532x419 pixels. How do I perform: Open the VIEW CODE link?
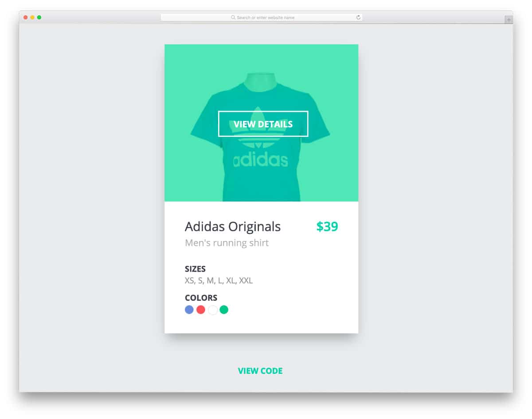click(260, 371)
